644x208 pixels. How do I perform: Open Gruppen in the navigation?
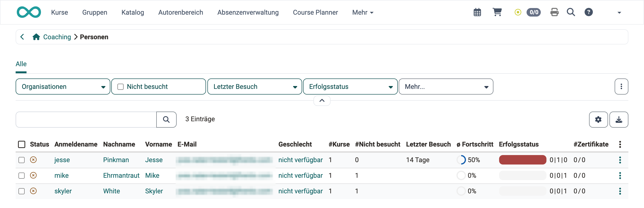pos(95,13)
